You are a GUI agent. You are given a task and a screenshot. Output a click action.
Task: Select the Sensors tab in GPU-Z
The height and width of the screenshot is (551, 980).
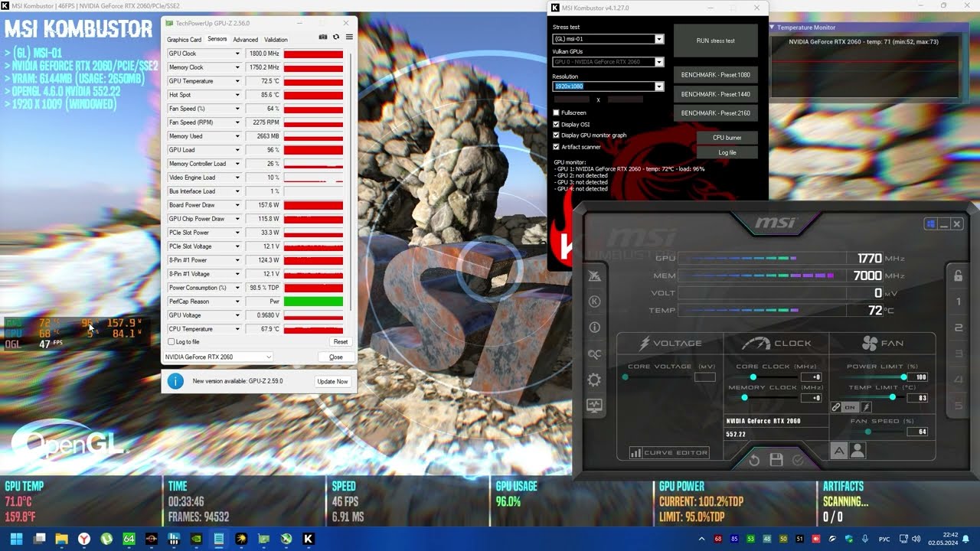(217, 39)
